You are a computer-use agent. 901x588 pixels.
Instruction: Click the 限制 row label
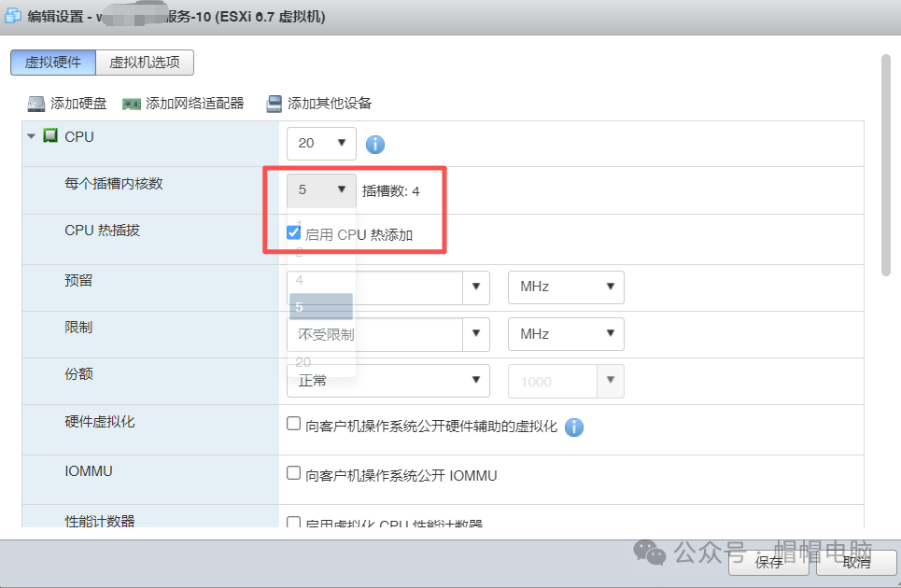[x=78, y=328]
